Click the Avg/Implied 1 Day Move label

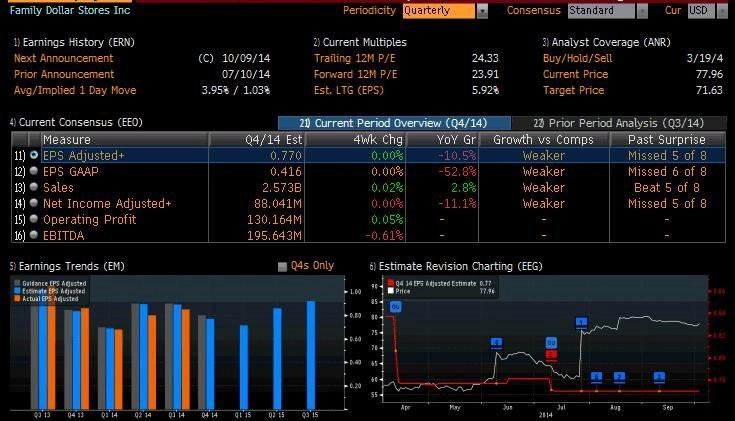tap(75, 90)
